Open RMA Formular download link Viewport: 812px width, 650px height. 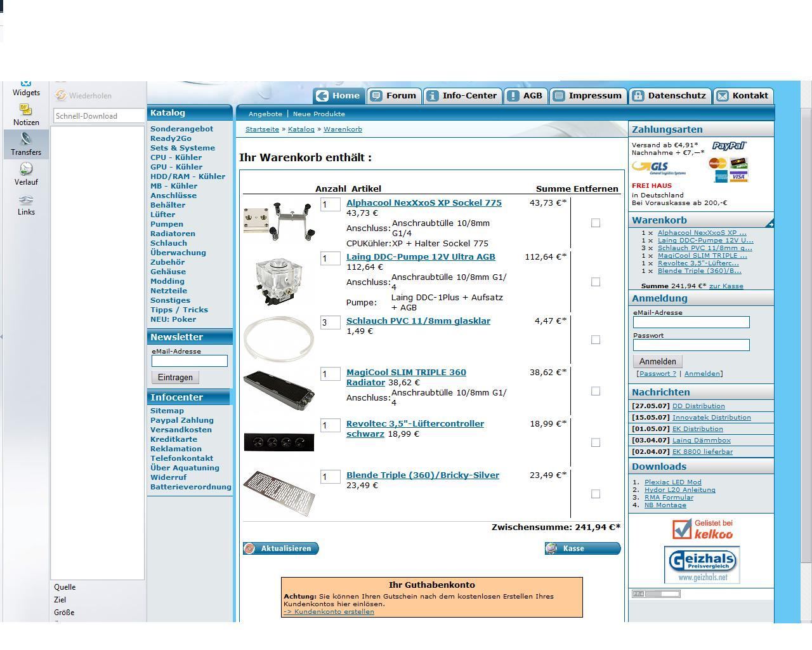(669, 498)
